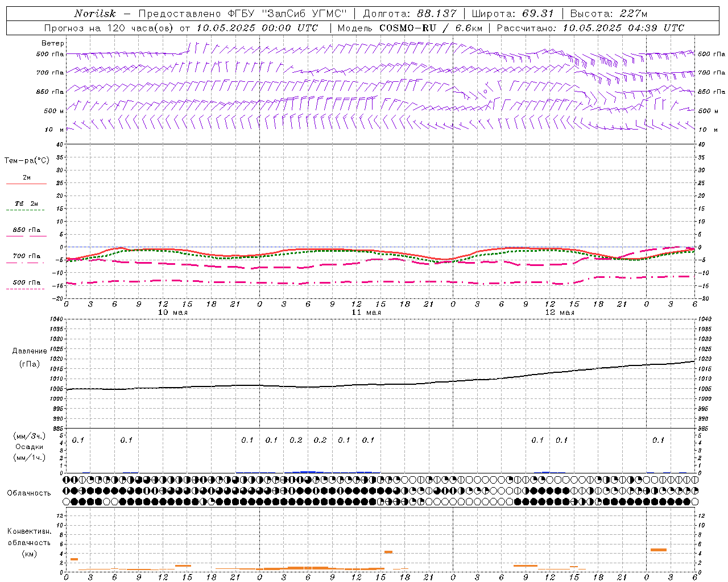Viewport: 728px width, 582px height.
Task: Click the highest orange convective bar near 5 km
Action: (658, 550)
